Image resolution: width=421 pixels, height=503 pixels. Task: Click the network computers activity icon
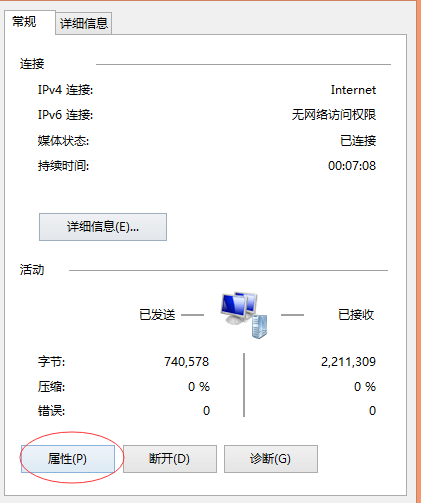(x=244, y=315)
